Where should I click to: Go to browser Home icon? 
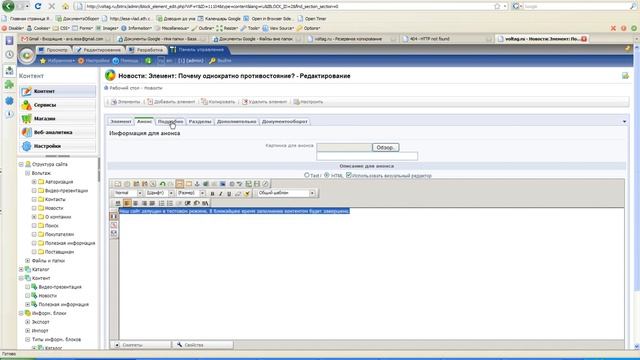pos(65,6)
